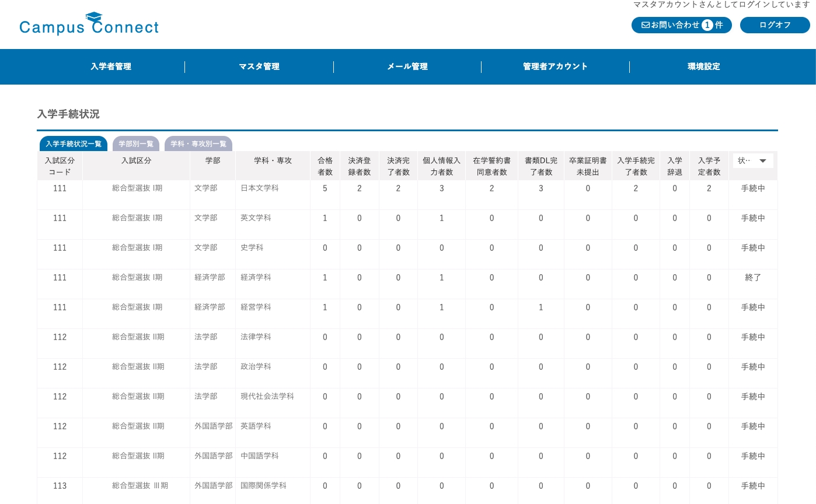Click the 入学手続状況 page heading
The height and width of the screenshot is (504, 816).
point(68,114)
